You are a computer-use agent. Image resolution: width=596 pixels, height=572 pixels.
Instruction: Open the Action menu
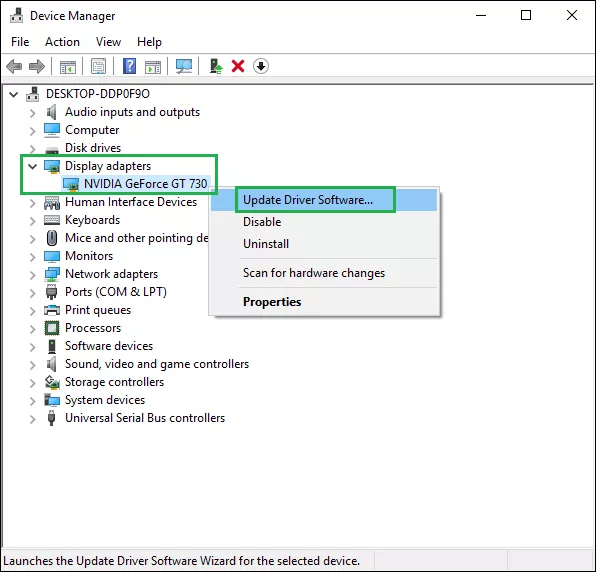click(x=62, y=42)
